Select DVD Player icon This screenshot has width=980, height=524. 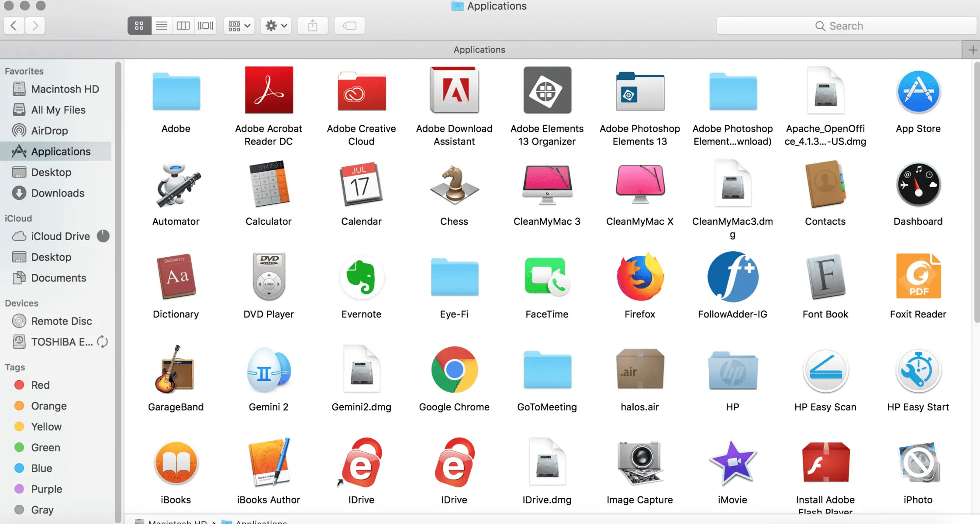269,276
